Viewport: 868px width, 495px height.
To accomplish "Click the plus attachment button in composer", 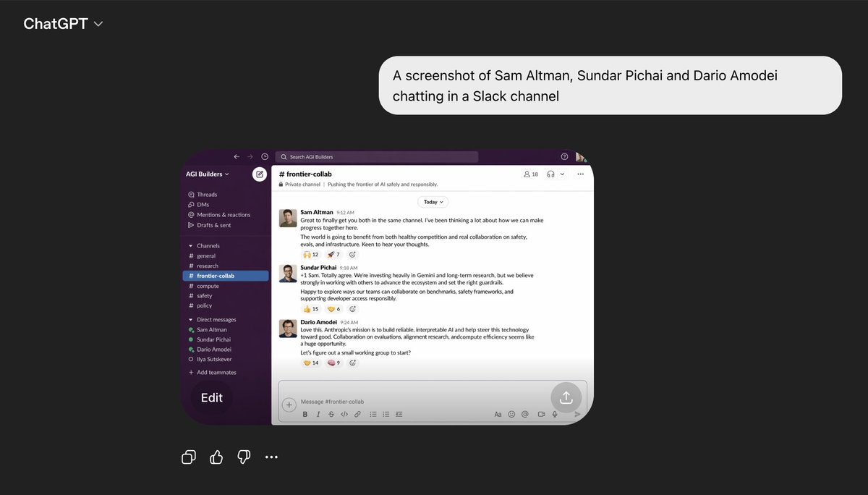I will (x=289, y=405).
